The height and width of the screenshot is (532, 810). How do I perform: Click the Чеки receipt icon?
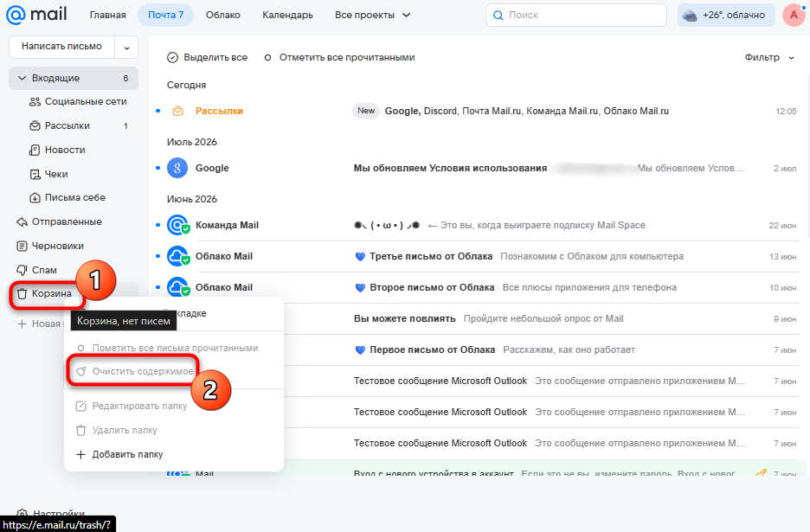(x=35, y=174)
